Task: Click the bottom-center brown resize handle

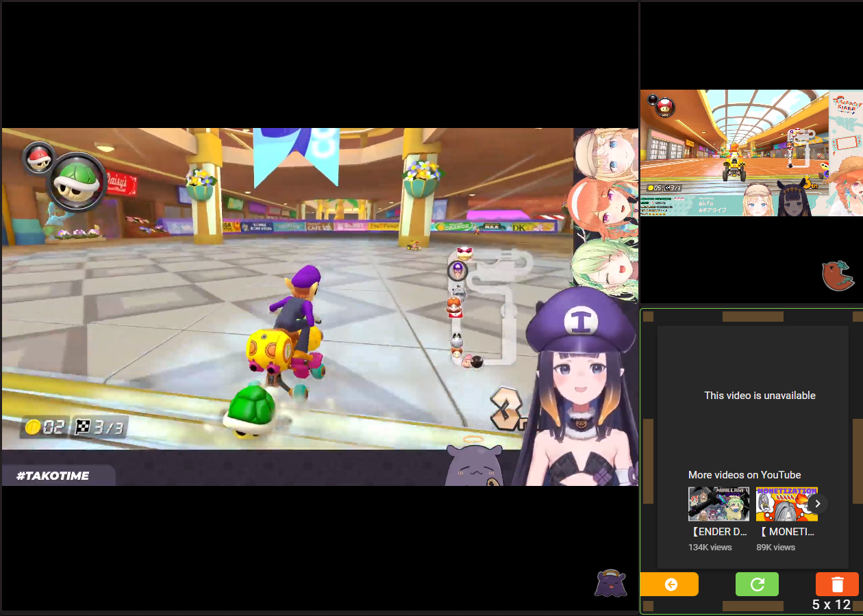Action: (753, 606)
